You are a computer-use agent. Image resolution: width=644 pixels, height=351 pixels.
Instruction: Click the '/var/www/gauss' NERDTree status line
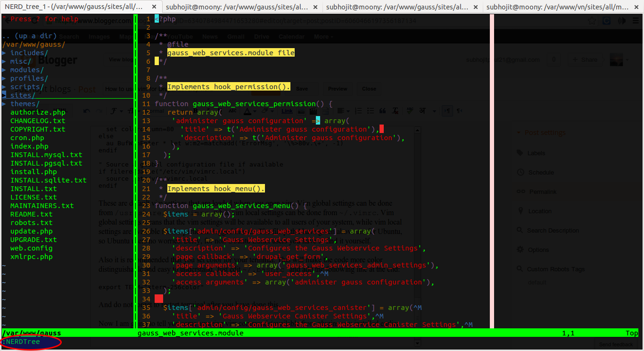(32, 333)
